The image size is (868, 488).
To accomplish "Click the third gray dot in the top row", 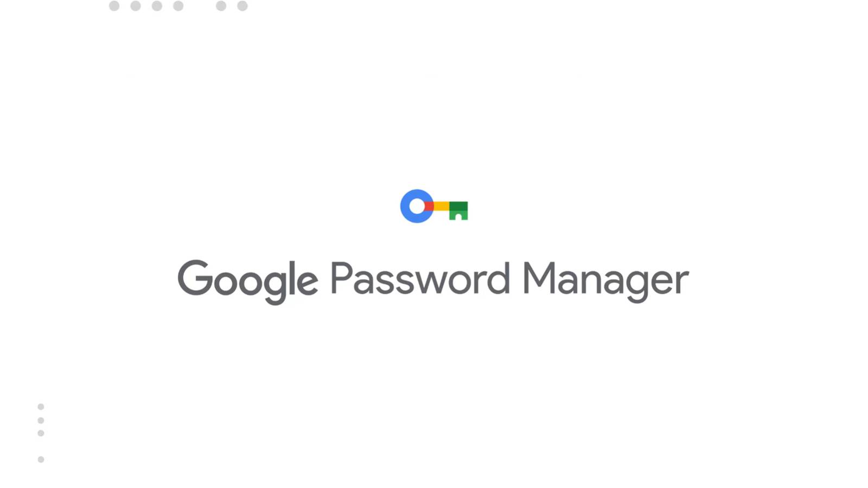I will point(157,6).
